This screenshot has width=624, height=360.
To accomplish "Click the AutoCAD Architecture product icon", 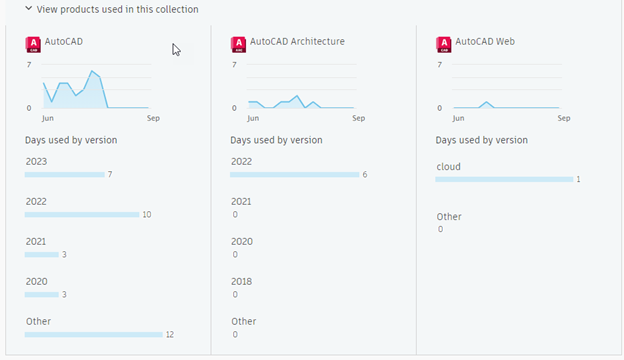I will point(238,45).
